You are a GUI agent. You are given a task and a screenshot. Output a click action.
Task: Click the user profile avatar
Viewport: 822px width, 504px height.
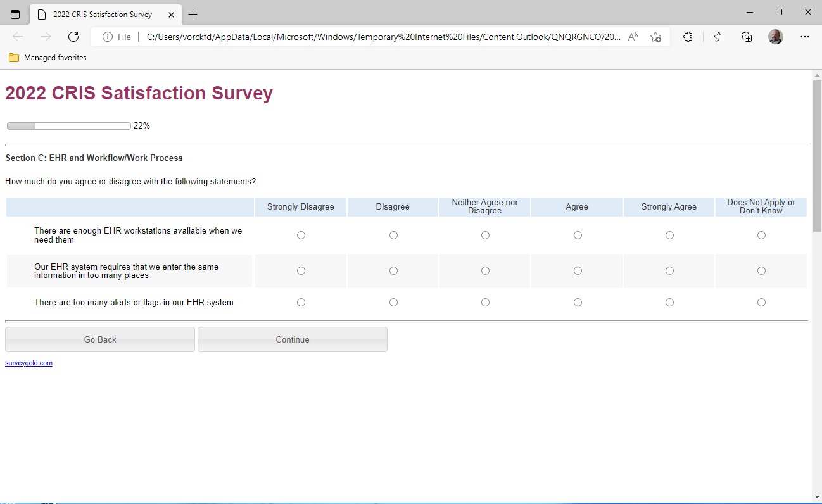tap(775, 37)
